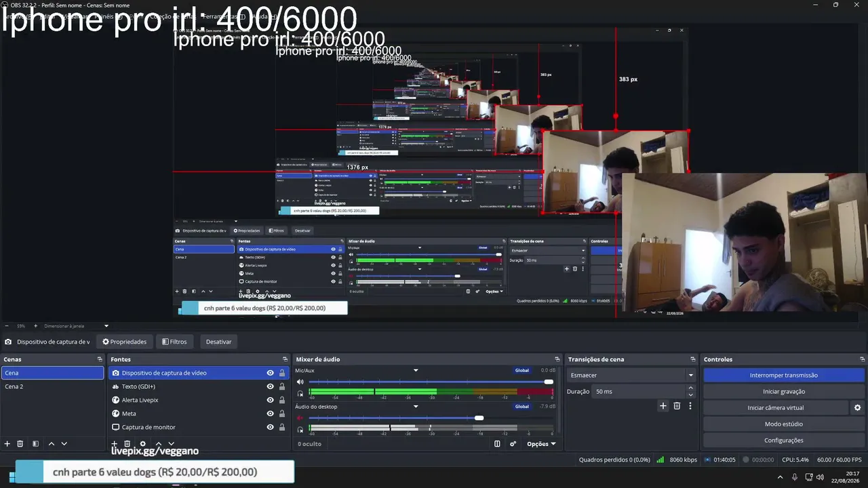Image resolution: width=868 pixels, height=488 pixels.
Task: Open Configurações in the Controles panel
Action: [784, 440]
